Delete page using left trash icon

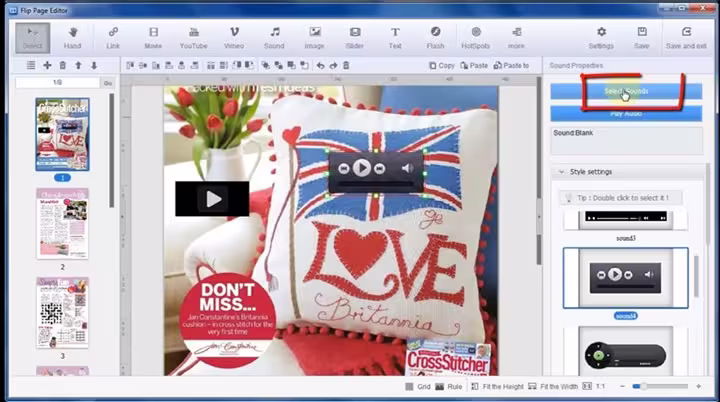[x=63, y=65]
